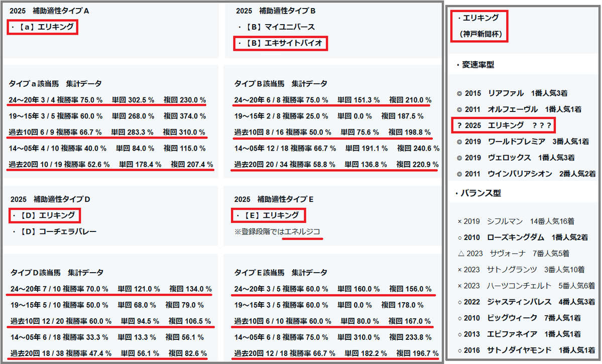Click the 2025 補助適性タイプD heading
Screen dimensions: 602x364
(50, 199)
